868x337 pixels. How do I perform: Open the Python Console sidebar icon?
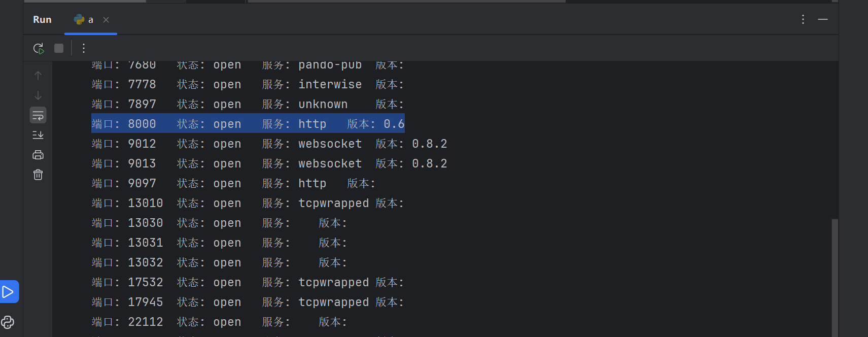[8, 322]
